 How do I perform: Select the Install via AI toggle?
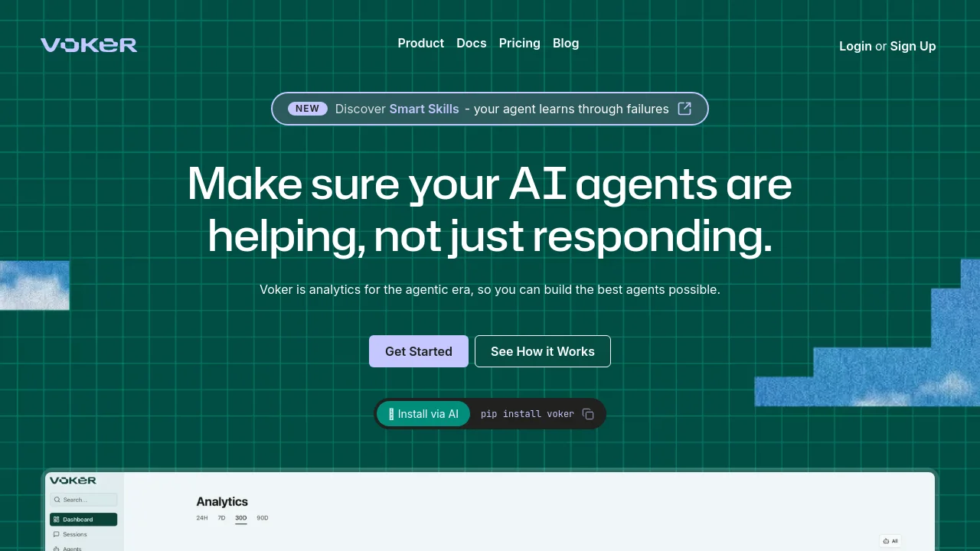(x=423, y=414)
